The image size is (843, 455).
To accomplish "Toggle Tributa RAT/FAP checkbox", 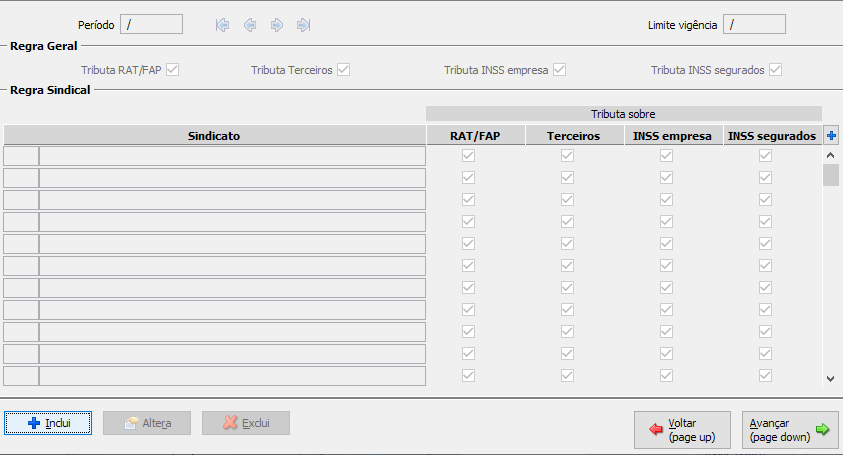I will [x=172, y=69].
